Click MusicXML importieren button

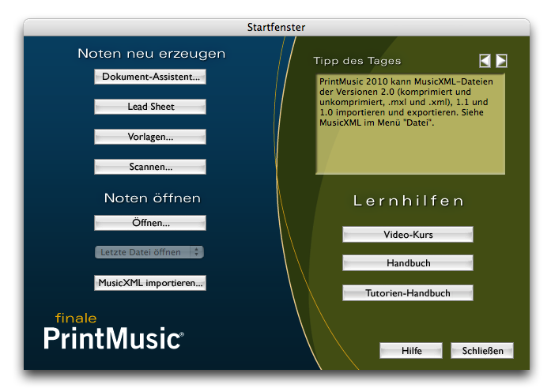tap(150, 283)
